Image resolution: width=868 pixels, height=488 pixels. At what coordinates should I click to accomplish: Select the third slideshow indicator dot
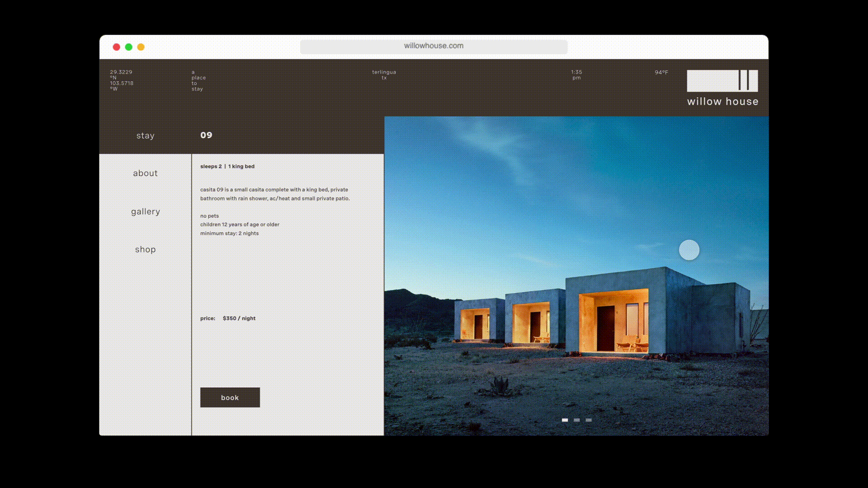coord(589,420)
